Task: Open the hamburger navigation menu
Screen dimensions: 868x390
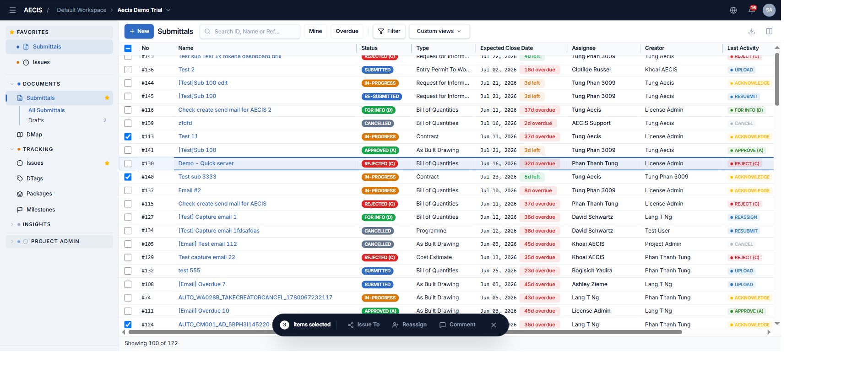Action: click(x=12, y=10)
